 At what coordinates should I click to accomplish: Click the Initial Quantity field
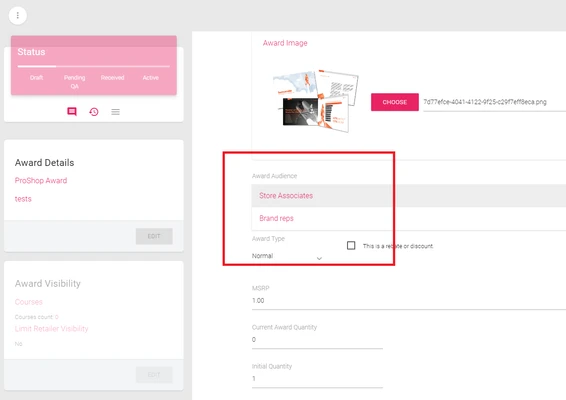(x=317, y=379)
